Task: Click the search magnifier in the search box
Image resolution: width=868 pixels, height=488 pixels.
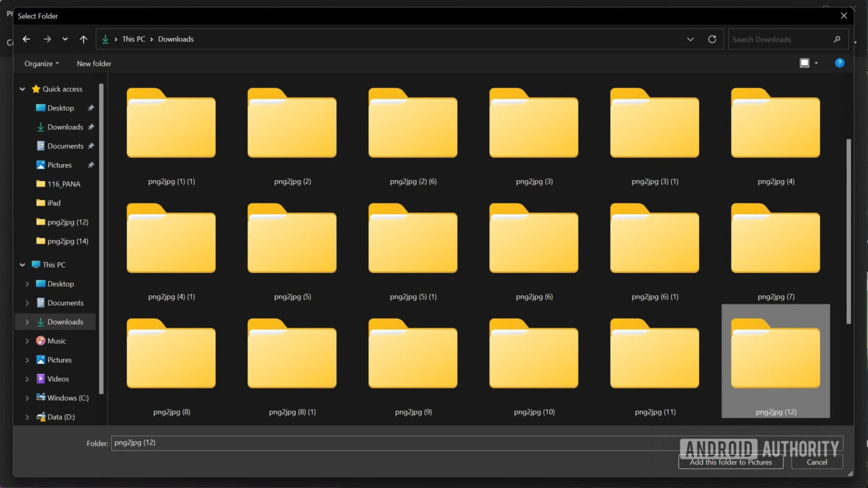Action: click(837, 39)
